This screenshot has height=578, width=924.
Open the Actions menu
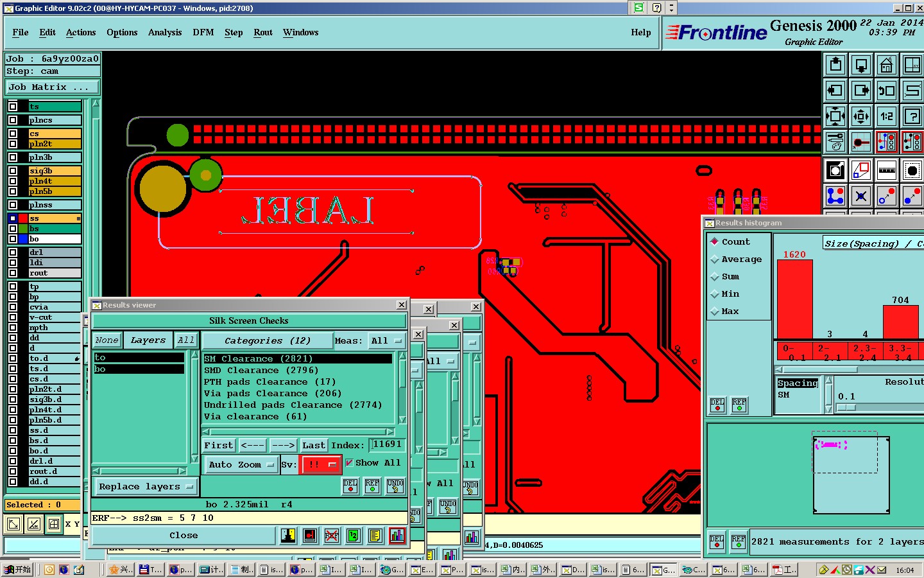click(81, 33)
